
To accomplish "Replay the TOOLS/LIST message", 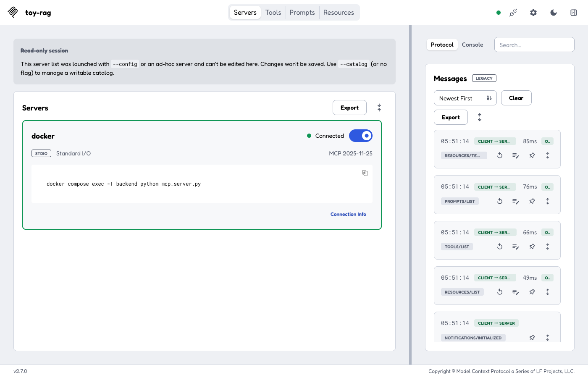I will [500, 247].
